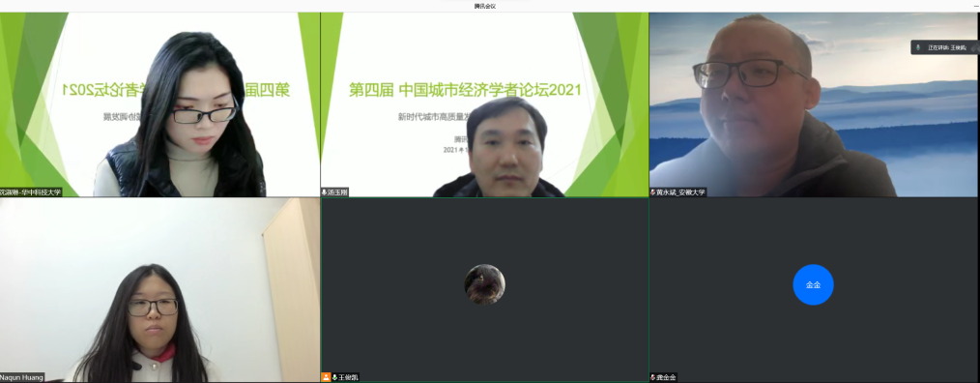Click the blue 金金 avatar circle
Screen dimensions: 980x383
pos(813,284)
